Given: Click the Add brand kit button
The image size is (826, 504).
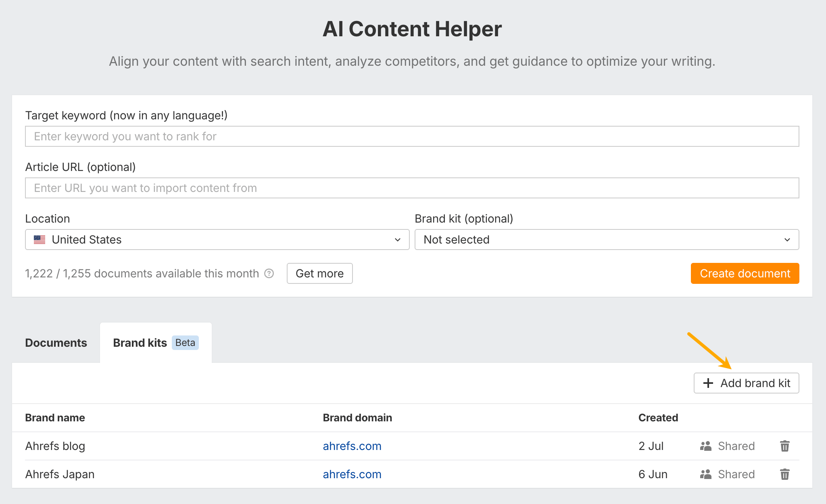Looking at the screenshot, I should pos(746,383).
